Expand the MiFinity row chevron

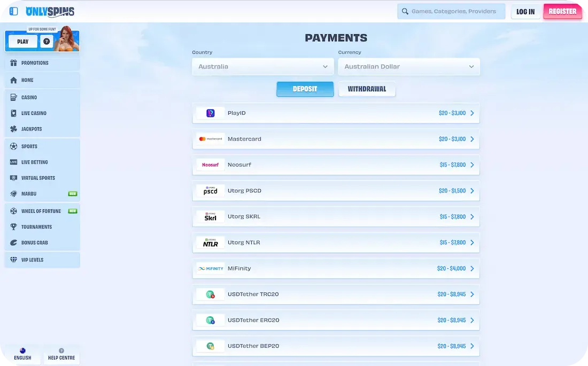coord(472,268)
